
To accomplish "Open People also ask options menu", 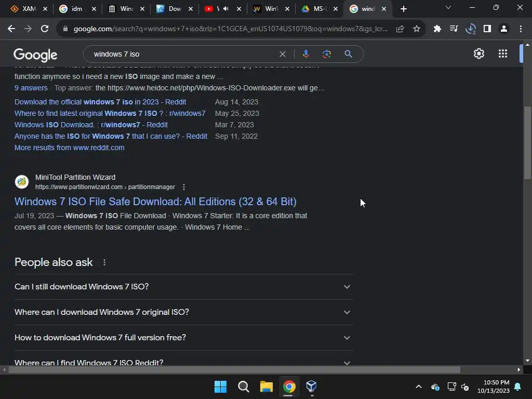I will pos(104,262).
